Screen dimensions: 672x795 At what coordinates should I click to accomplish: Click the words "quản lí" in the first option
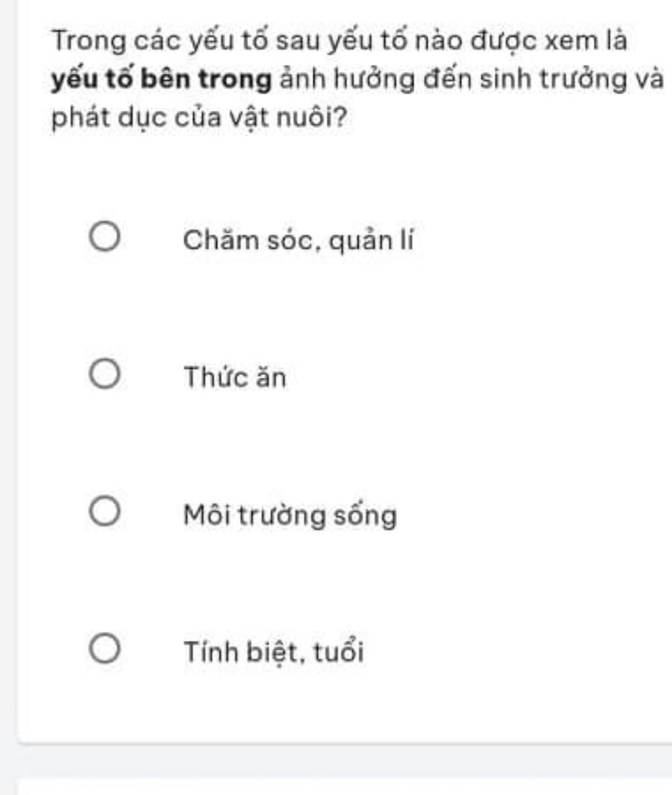[x=371, y=241]
